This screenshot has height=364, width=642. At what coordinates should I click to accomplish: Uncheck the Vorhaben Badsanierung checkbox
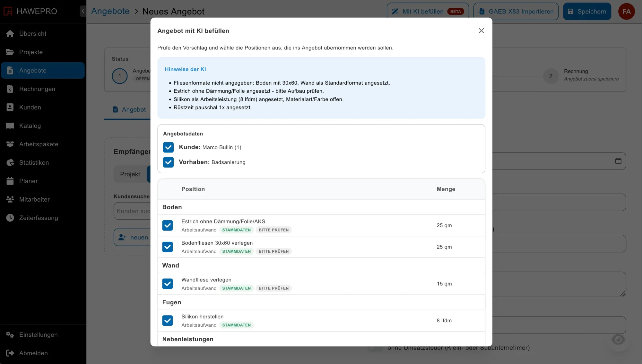(x=168, y=162)
